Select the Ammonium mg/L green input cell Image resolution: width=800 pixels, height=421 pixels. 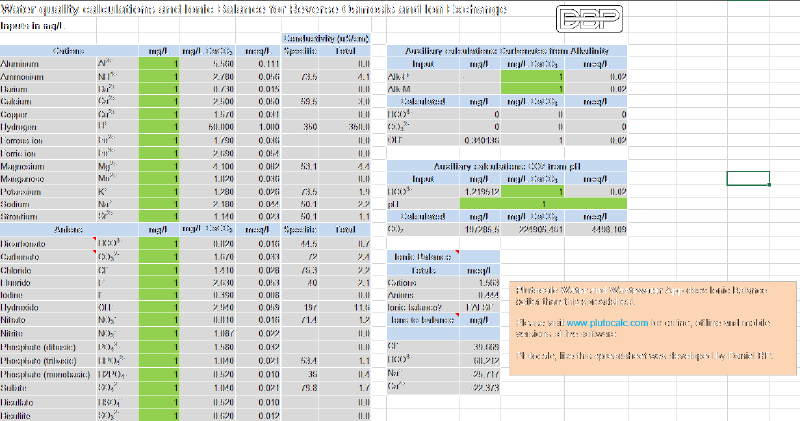(x=159, y=77)
